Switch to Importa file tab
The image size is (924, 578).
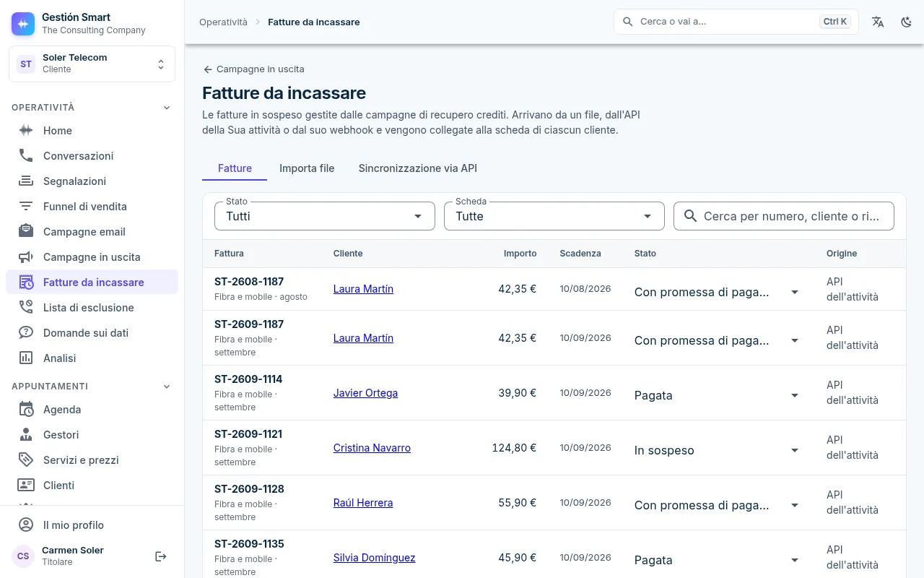point(307,168)
